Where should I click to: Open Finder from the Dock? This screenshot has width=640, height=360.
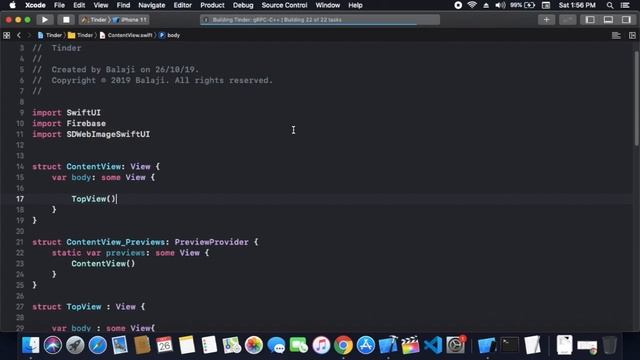30,345
